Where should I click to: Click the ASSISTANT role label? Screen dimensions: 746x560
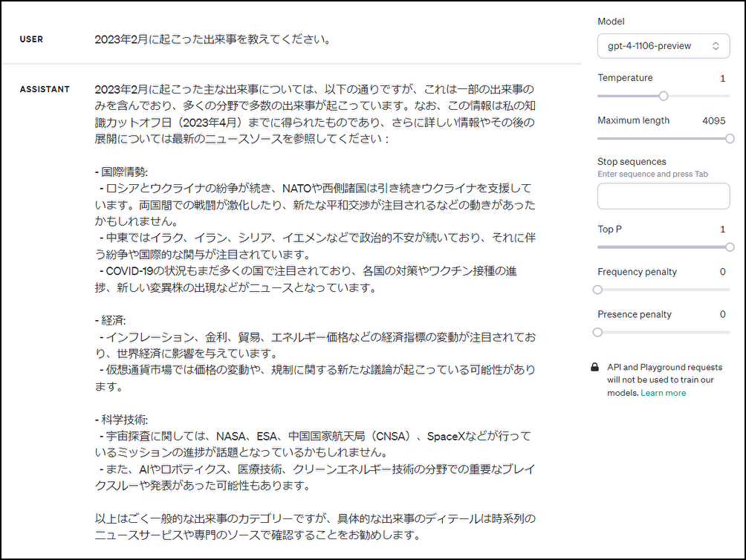tap(45, 89)
